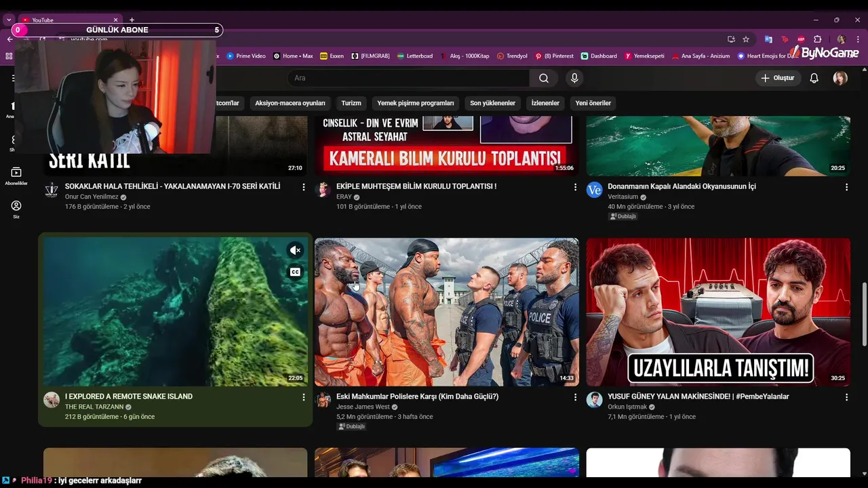The width and height of the screenshot is (868, 488).
Task: Open options for Eski Mahkumlar Polislere Karşı
Action: tap(575, 397)
